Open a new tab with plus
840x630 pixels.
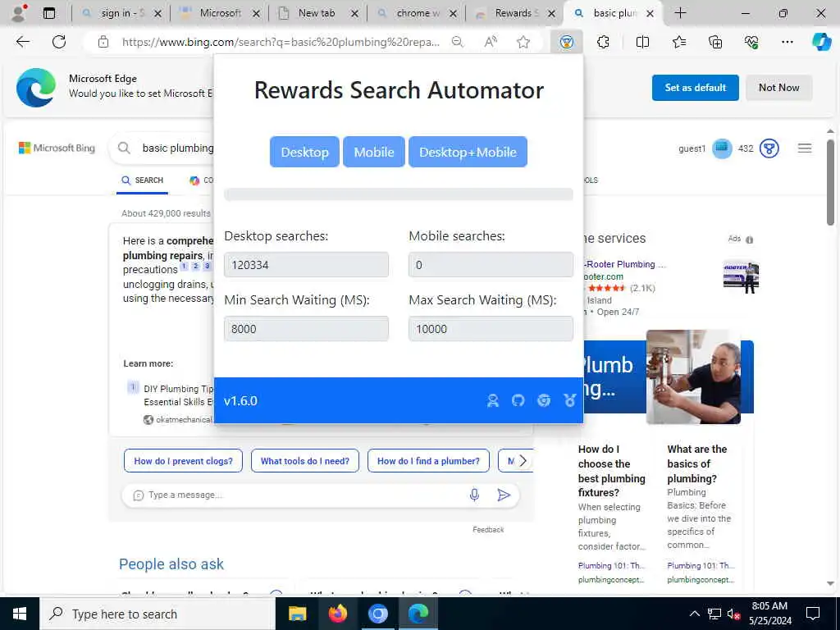(680, 13)
